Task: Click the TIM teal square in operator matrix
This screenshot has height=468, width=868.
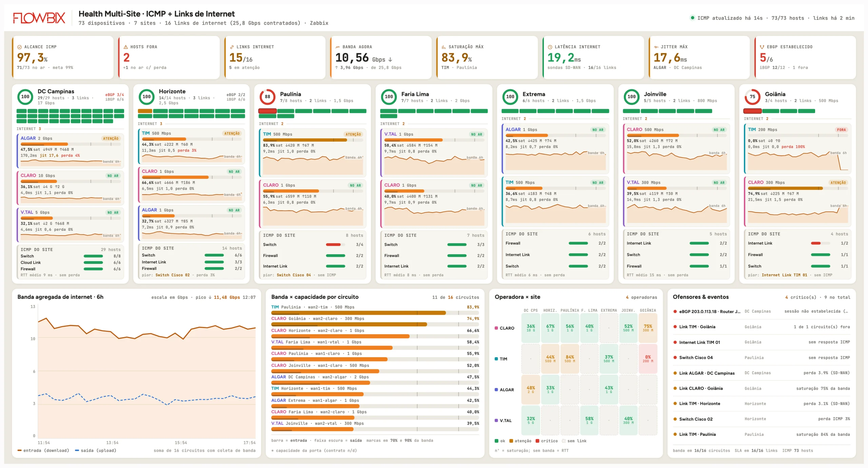Action: (x=496, y=359)
